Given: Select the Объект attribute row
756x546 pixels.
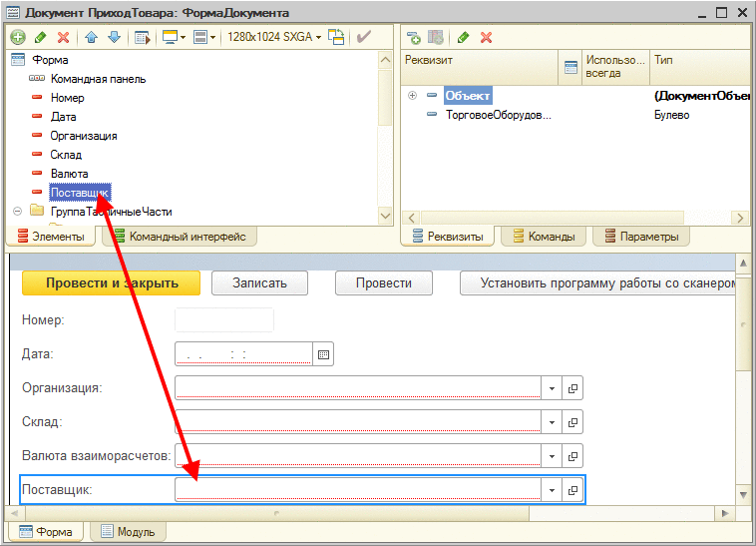Looking at the screenshot, I should pyautogui.click(x=468, y=96).
